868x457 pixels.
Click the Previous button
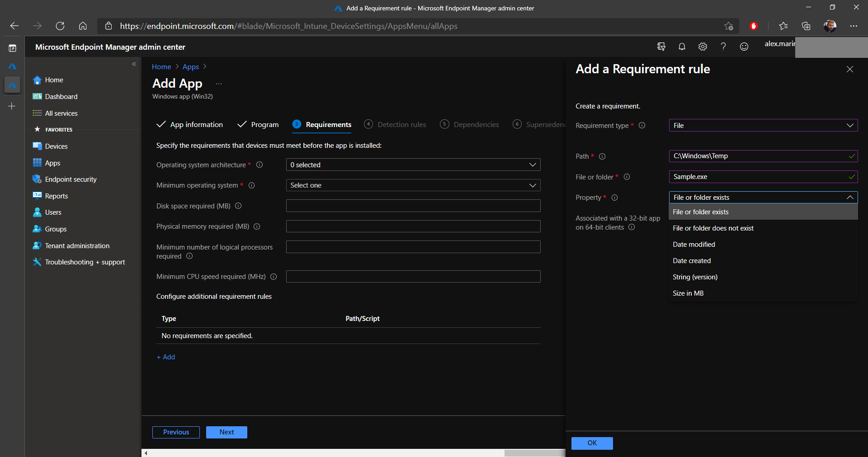pyautogui.click(x=176, y=432)
